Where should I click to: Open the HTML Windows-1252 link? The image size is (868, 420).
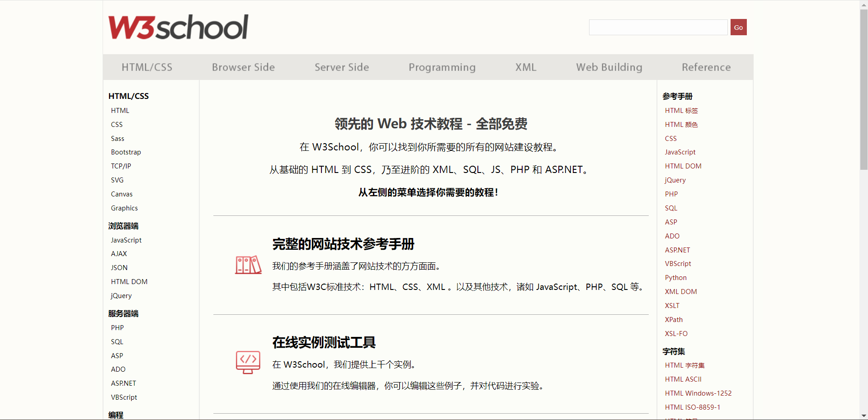698,393
